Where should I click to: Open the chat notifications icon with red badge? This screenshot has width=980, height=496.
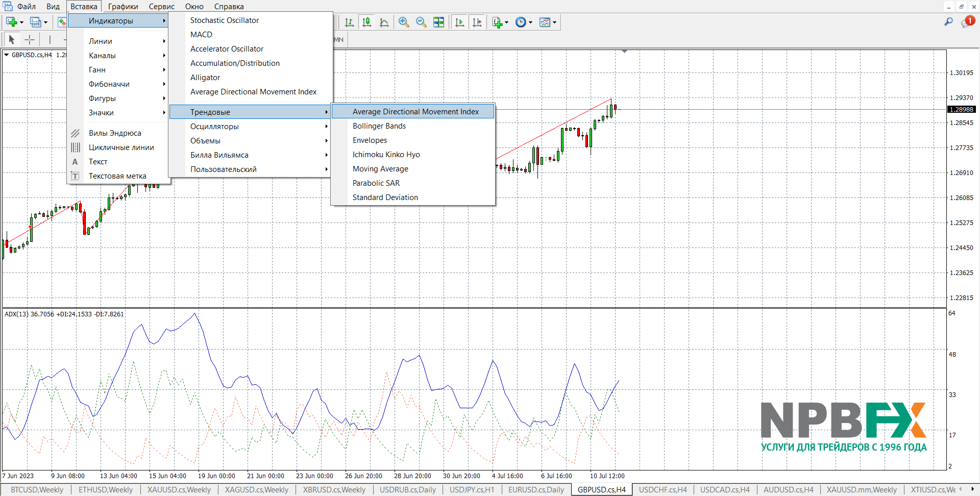967,22
